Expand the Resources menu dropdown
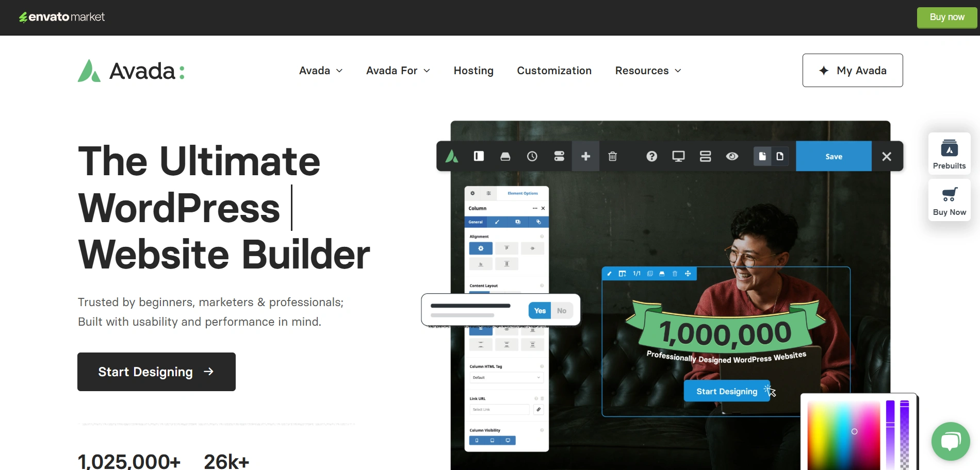 tap(648, 71)
